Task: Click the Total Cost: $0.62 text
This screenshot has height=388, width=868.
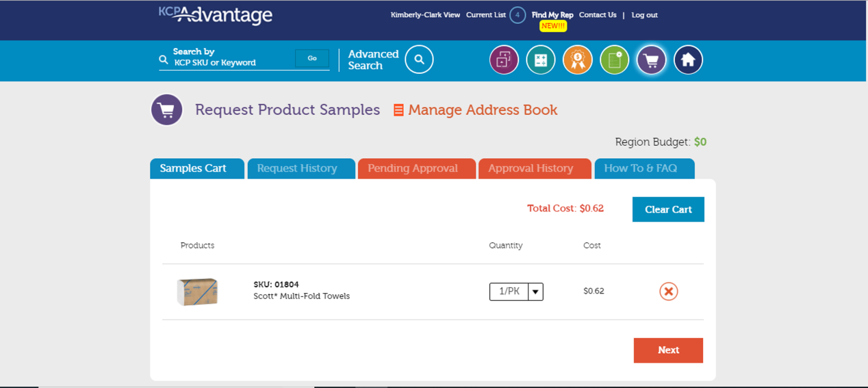Action: [565, 208]
